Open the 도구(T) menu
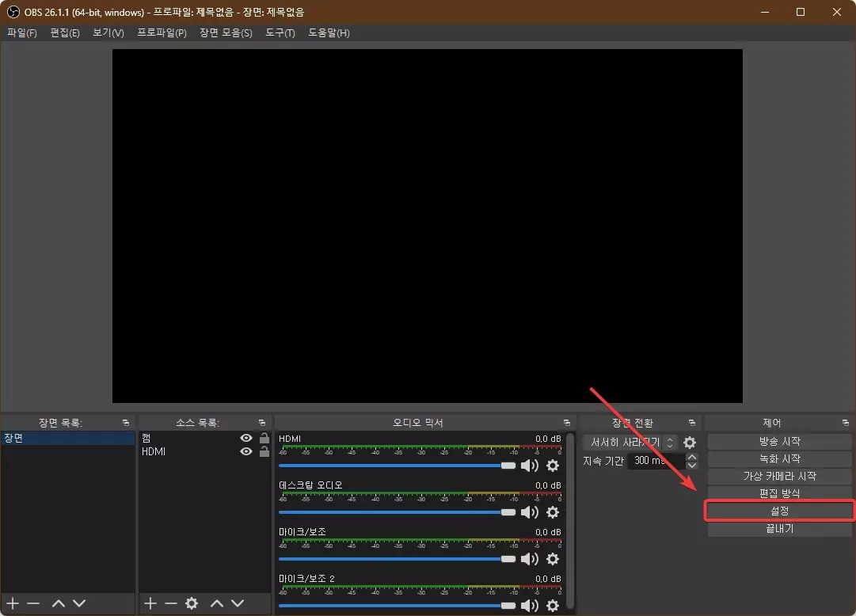Image resolution: width=856 pixels, height=616 pixels. pos(280,32)
